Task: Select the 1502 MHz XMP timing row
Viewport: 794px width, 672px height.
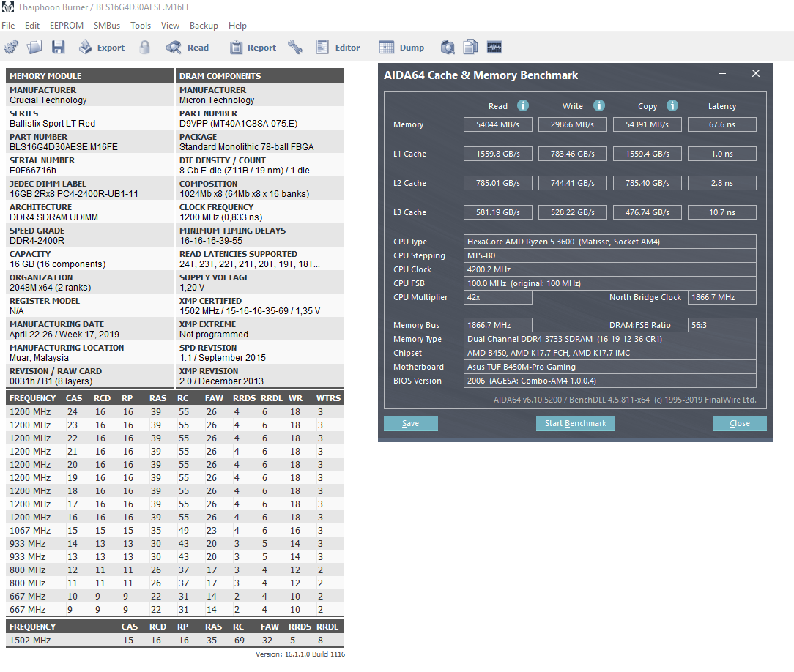Action: click(x=175, y=640)
